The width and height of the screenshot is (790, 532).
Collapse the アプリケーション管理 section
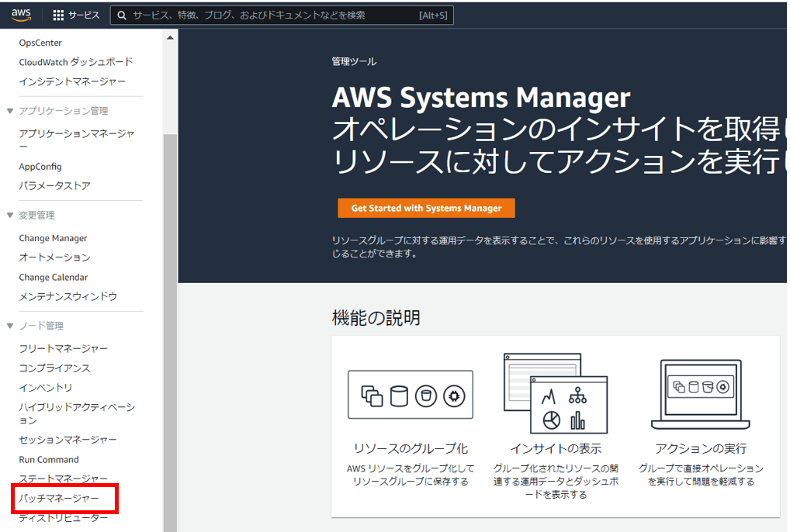(x=9, y=111)
